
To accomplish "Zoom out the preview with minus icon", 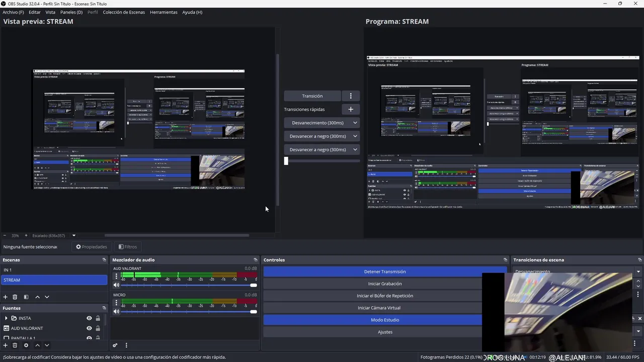I will 5,235.
